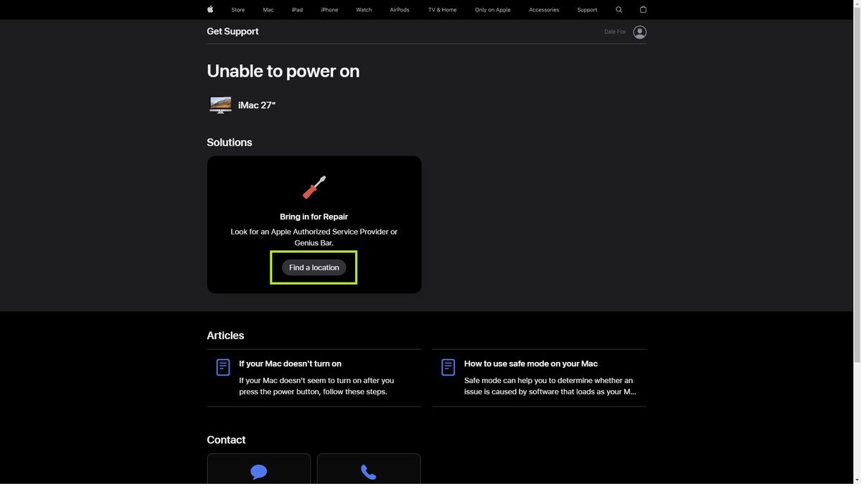Image resolution: width=861 pixels, height=504 pixels.
Task: Click the repair screwdriver icon
Action: [314, 187]
